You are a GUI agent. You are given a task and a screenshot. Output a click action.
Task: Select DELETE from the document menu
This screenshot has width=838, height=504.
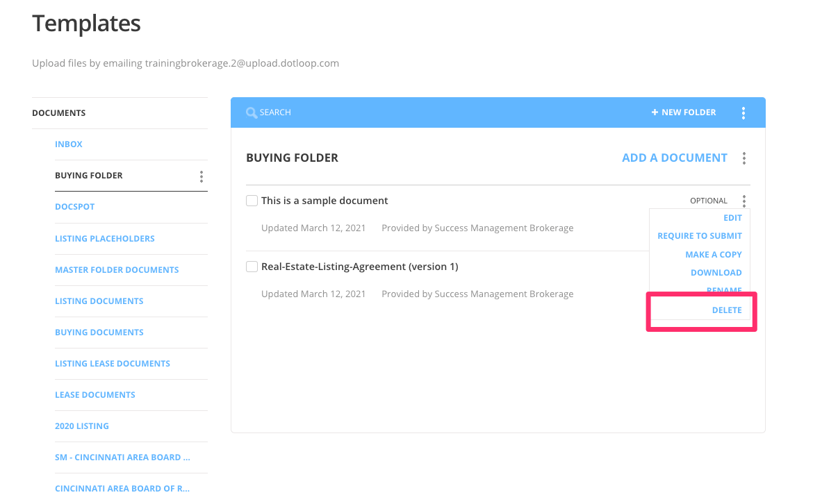[x=727, y=310]
